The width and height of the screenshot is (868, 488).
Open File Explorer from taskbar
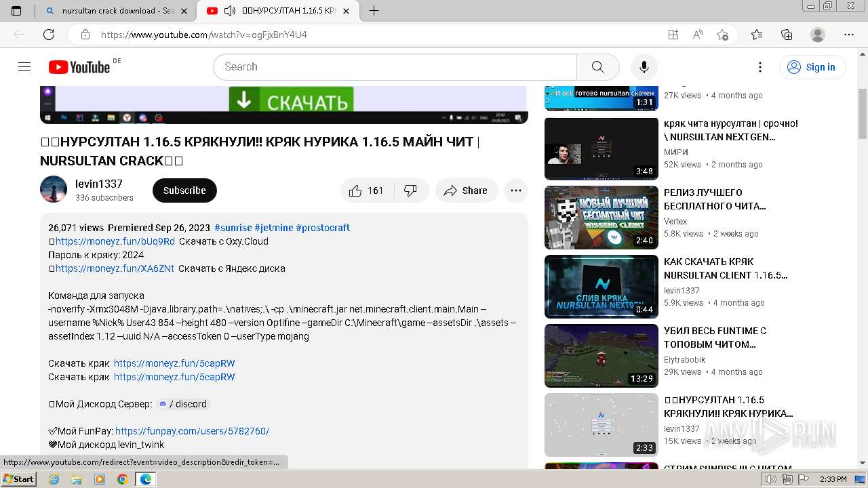point(77,479)
